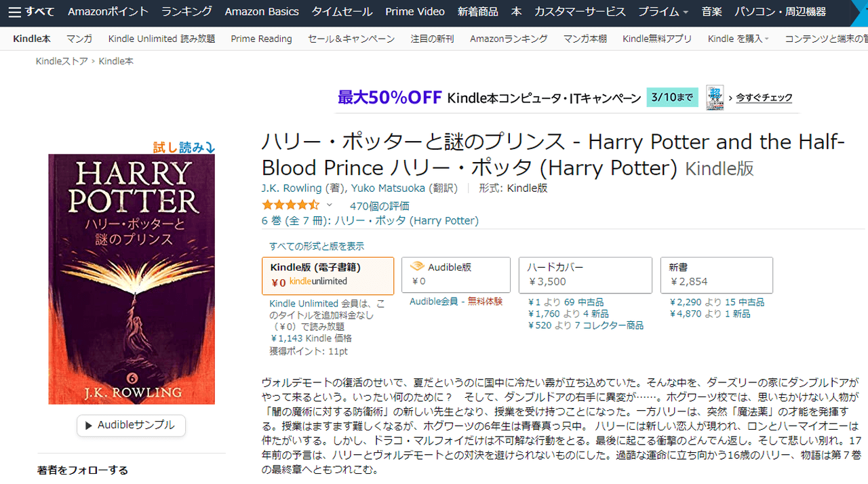The image size is (868, 484).
Task: Go to the Prime Video menu item
Action: pos(415,12)
